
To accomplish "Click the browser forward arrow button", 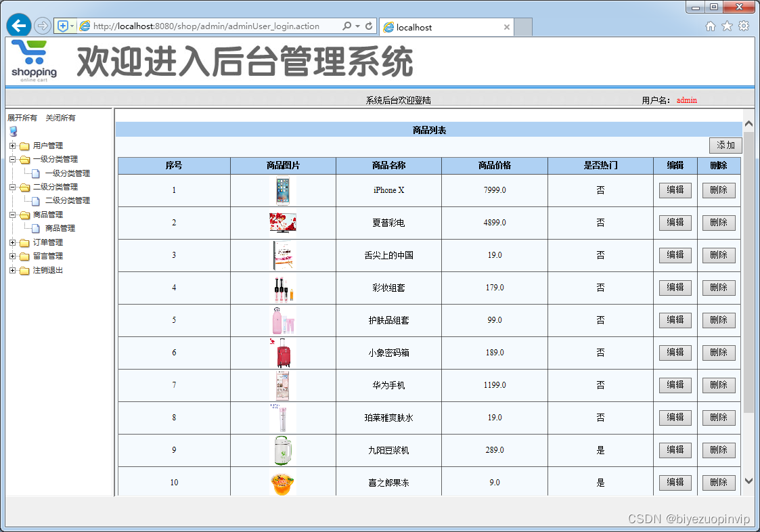I will (43, 26).
